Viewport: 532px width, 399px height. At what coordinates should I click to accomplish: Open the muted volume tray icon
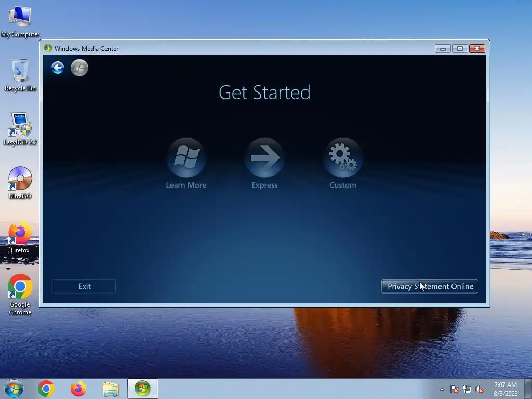coord(480,390)
